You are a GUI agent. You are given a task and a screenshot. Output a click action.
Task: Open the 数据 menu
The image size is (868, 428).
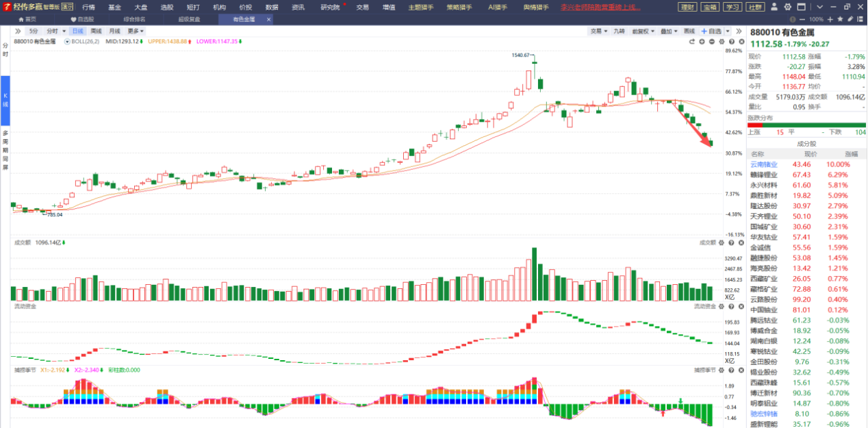[272, 7]
